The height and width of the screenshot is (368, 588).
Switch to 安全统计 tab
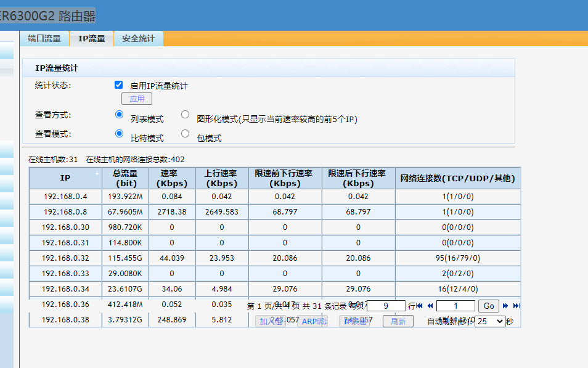tap(138, 39)
